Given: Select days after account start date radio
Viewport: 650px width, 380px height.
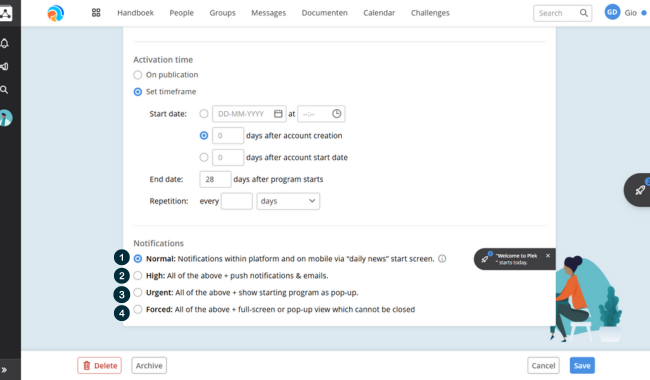Looking at the screenshot, I should (x=204, y=157).
